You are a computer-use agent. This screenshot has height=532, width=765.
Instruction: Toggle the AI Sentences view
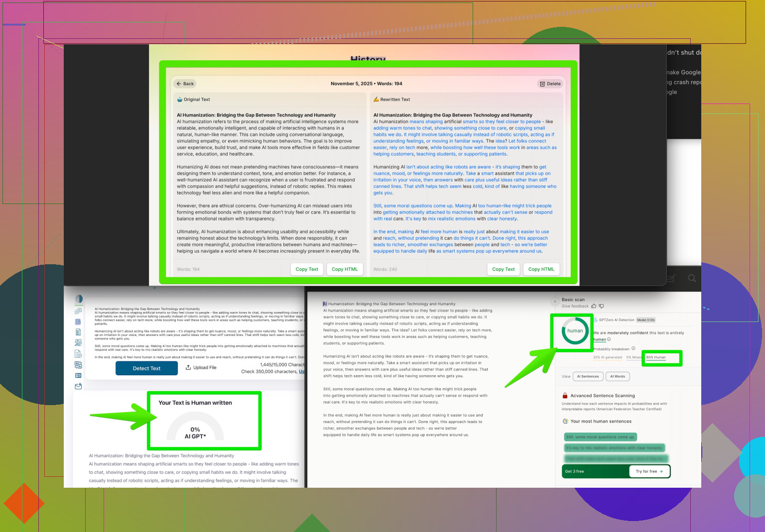tap(588, 376)
